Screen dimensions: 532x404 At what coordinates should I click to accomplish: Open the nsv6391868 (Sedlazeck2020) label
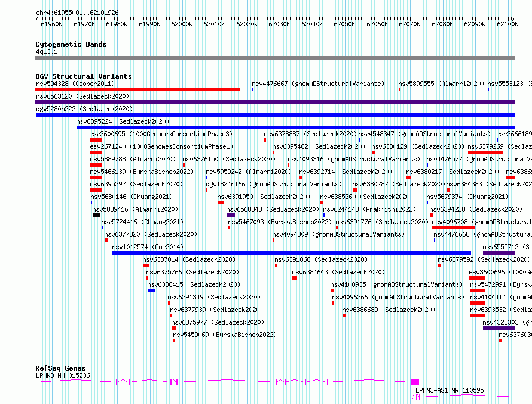(x=321, y=259)
